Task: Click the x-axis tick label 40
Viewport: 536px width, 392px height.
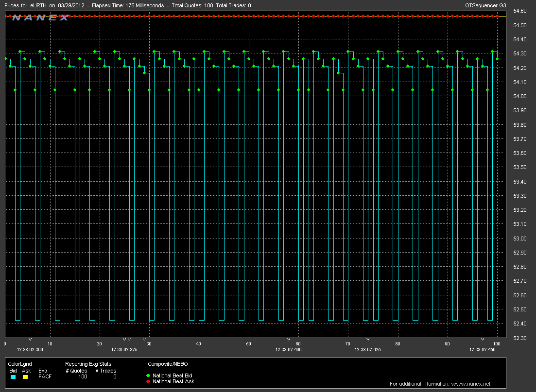Action: click(x=199, y=344)
